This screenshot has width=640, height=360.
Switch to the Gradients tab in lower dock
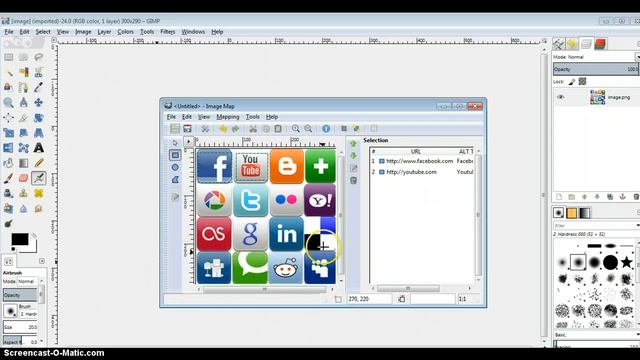(584, 213)
